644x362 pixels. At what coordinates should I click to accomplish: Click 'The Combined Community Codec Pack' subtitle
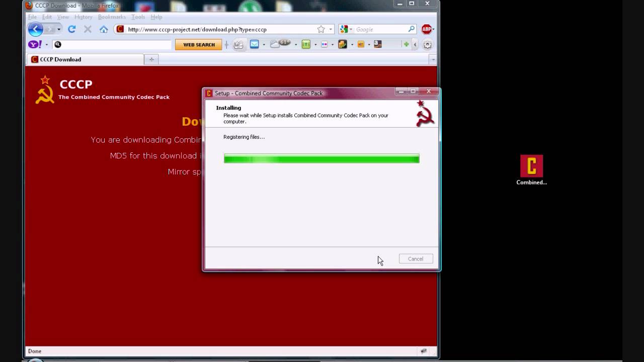tap(114, 97)
